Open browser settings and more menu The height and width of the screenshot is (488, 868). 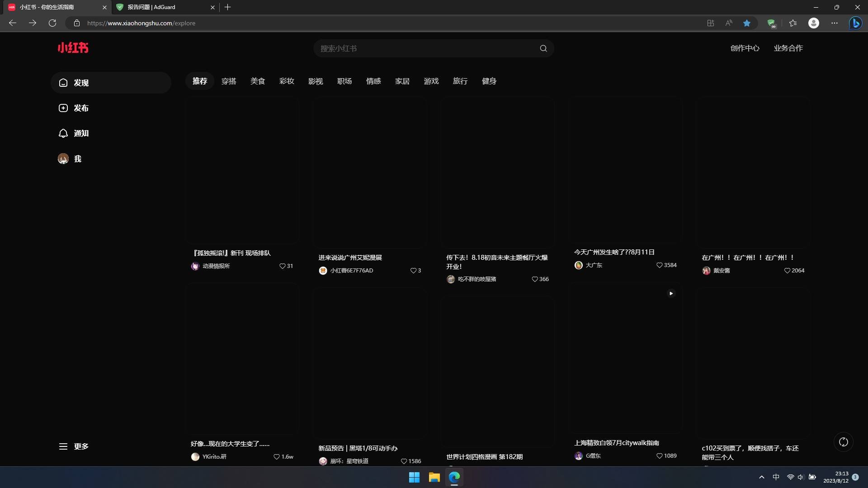coord(835,23)
